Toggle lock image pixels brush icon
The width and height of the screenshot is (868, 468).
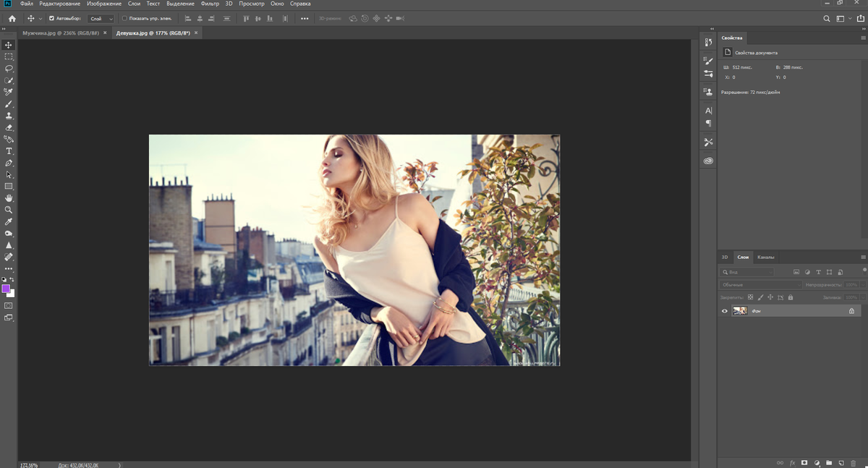tap(760, 297)
